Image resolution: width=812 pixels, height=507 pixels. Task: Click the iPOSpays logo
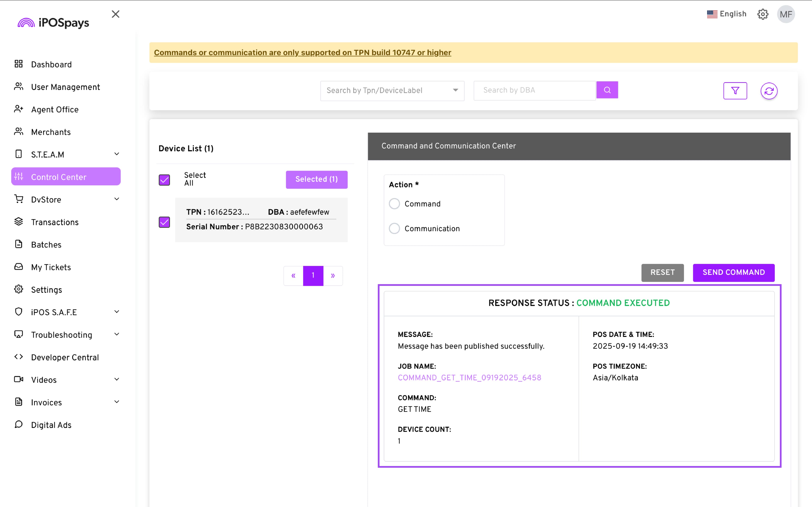[x=54, y=23]
